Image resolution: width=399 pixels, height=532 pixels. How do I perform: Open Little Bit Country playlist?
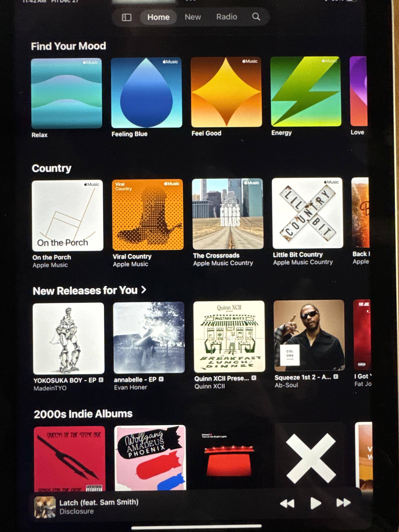(x=308, y=213)
